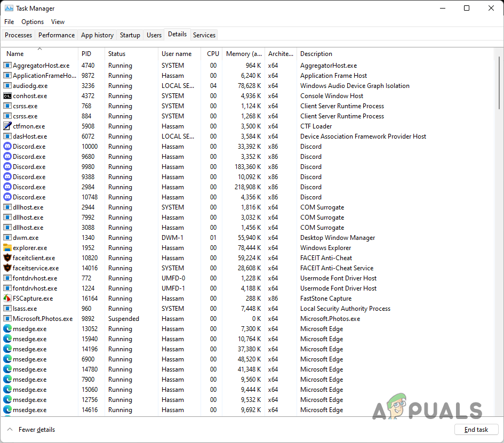
Task: Click the AggregatorHost.exe process icon
Action: pos(7,65)
